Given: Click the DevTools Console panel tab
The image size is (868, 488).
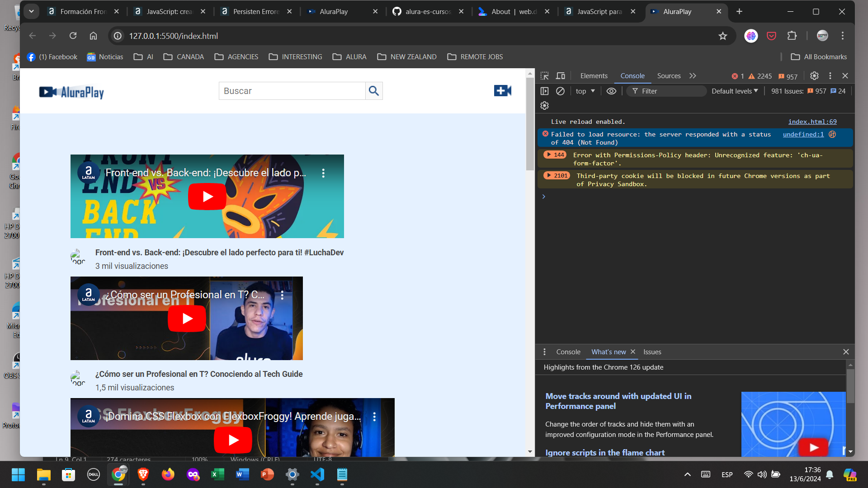Looking at the screenshot, I should click(x=631, y=75).
